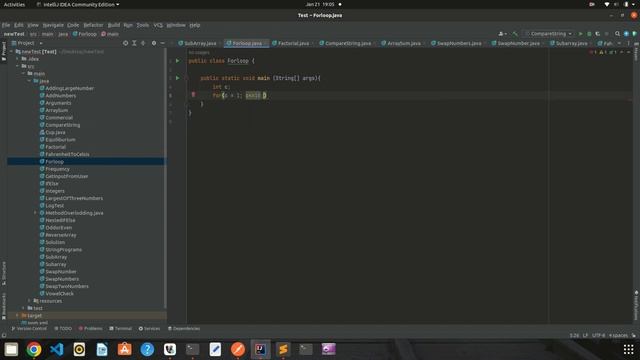The height and width of the screenshot is (360, 640).
Task: Open the VCS menu
Action: (158, 25)
